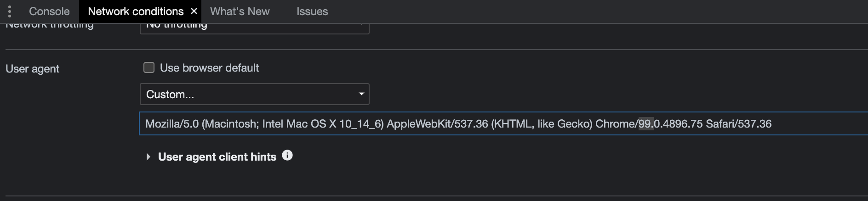Click "Mozilla/5.0" at start of user agent field
The width and height of the screenshot is (868, 201).
[171, 124]
